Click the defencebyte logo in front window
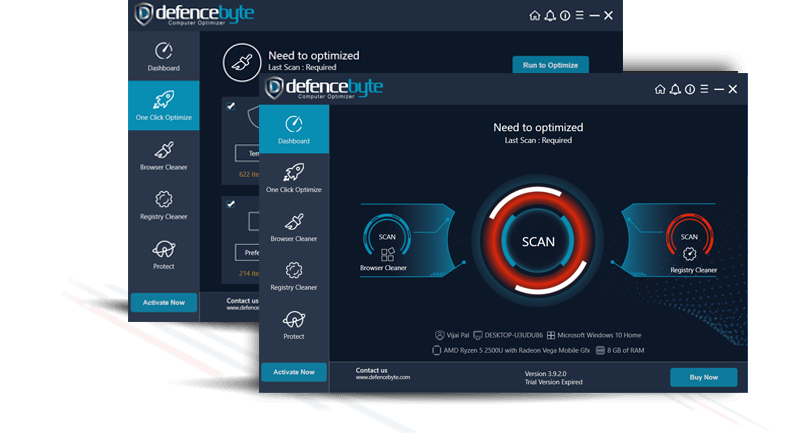This screenshot has width=800, height=446. point(324,88)
